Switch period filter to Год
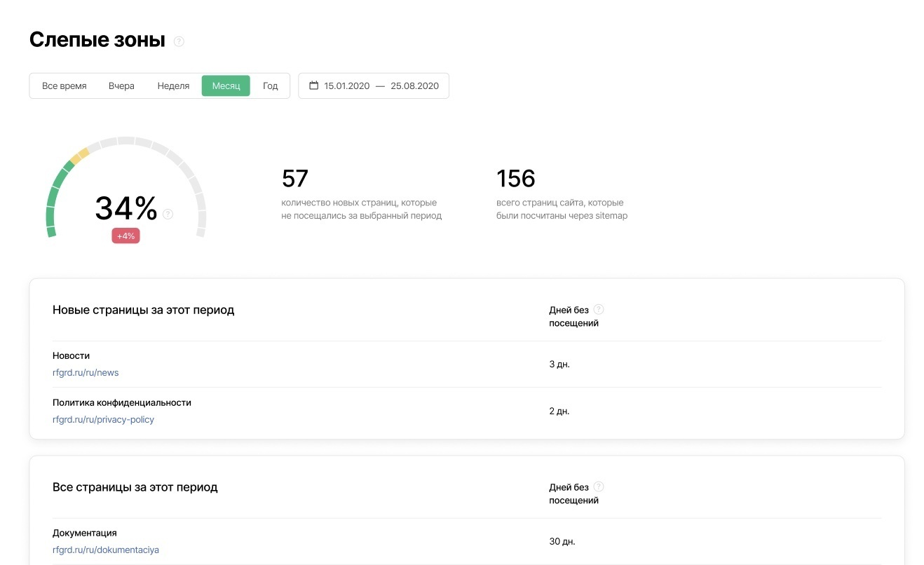Viewport: 924px width, 565px height. click(271, 86)
